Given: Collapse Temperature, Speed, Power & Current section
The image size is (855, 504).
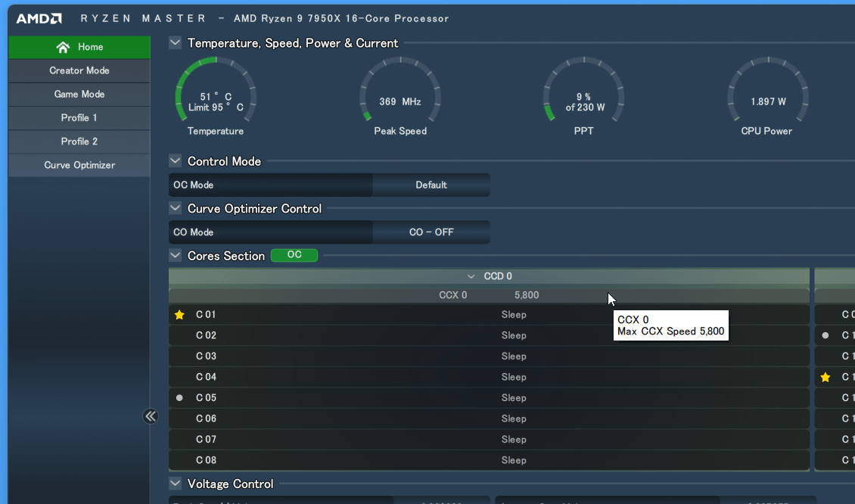Looking at the screenshot, I should pyautogui.click(x=175, y=42).
